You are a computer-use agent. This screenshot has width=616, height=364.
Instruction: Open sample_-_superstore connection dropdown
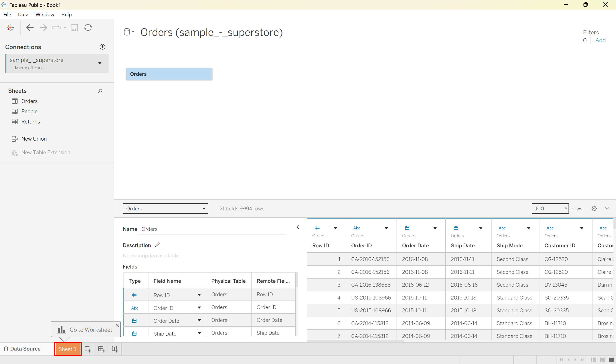click(x=100, y=63)
